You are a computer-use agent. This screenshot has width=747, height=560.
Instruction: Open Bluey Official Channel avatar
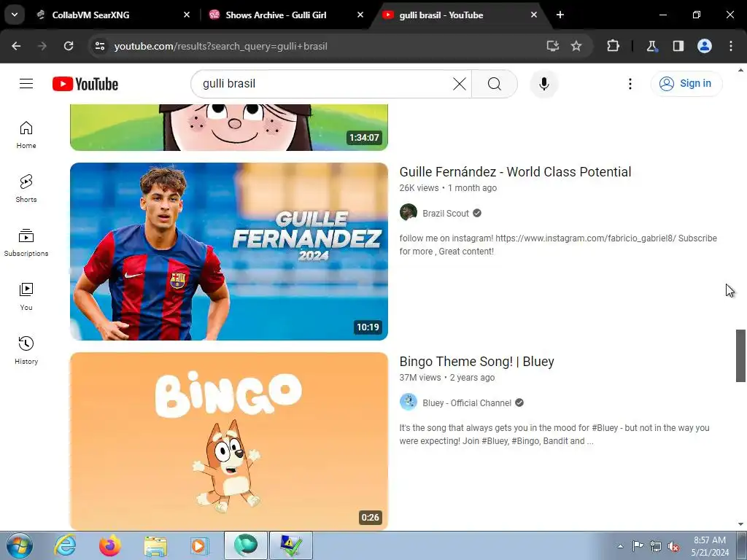coord(409,402)
